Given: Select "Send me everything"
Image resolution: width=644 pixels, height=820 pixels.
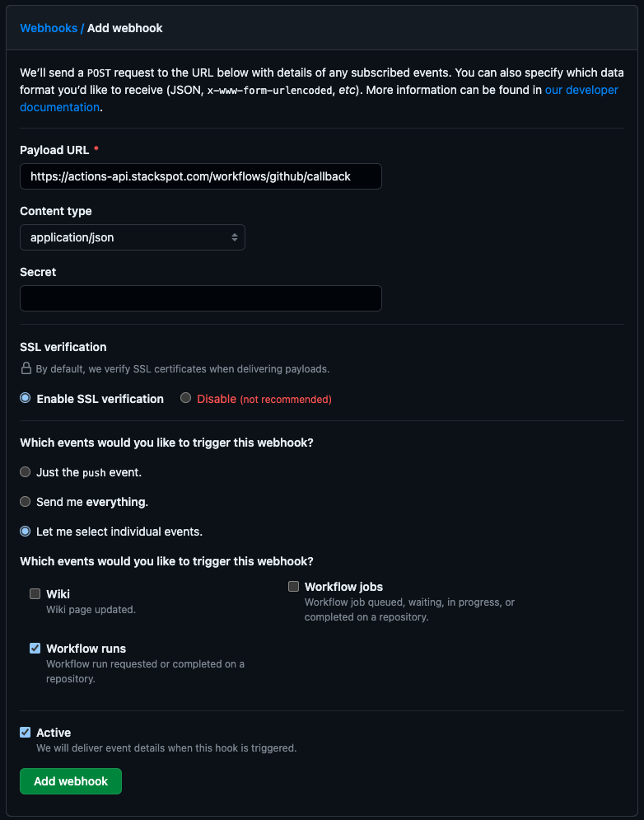Looking at the screenshot, I should click(x=25, y=501).
